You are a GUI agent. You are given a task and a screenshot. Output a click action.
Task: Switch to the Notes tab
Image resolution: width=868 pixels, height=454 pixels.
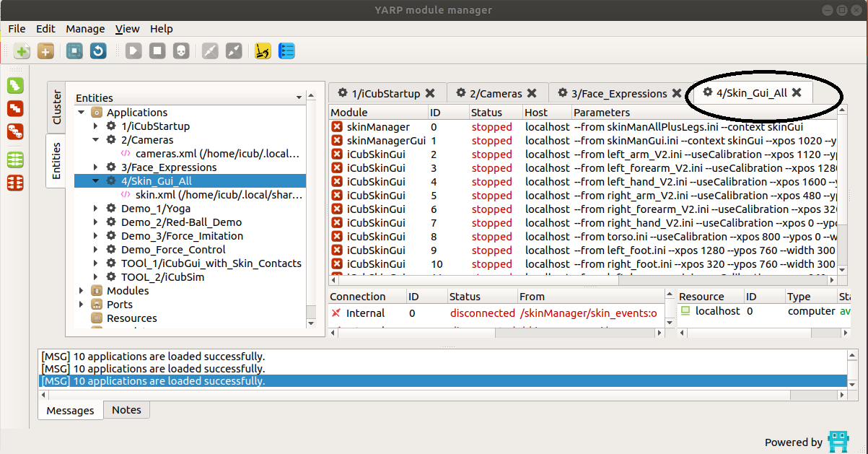tap(126, 410)
